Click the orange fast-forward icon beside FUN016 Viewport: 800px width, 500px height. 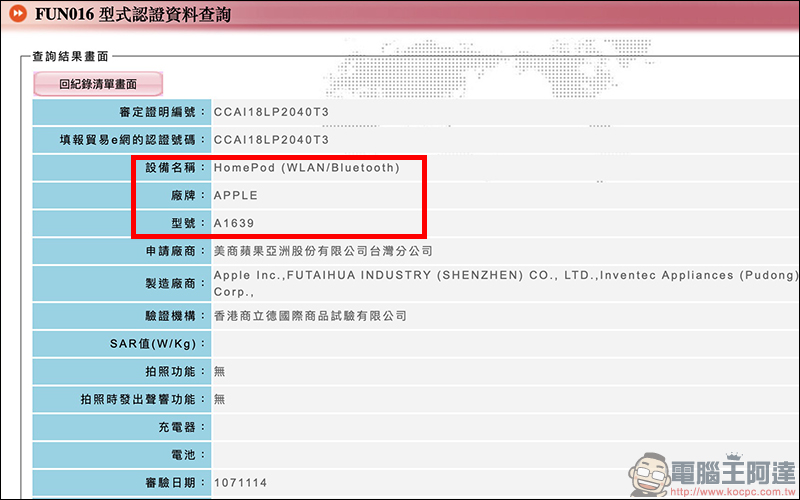[18, 14]
